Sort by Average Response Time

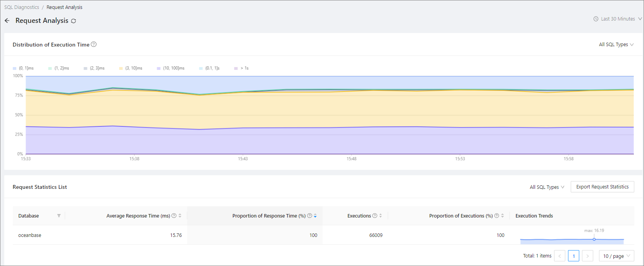180,216
